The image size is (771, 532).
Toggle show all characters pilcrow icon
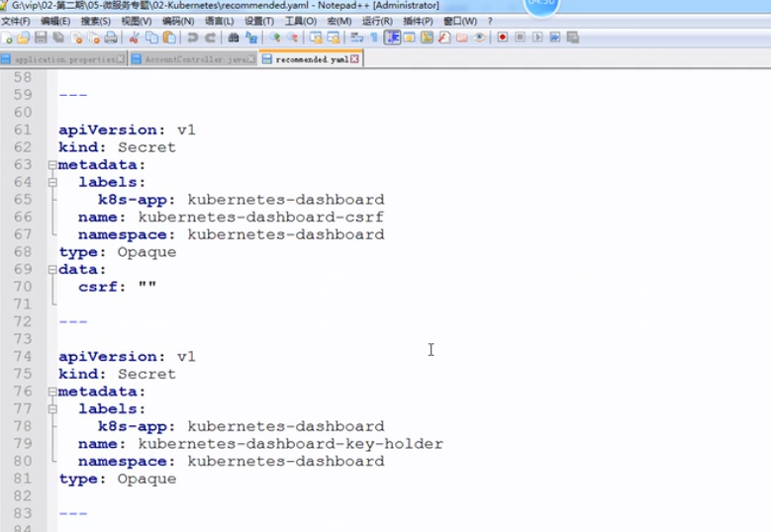tap(374, 38)
